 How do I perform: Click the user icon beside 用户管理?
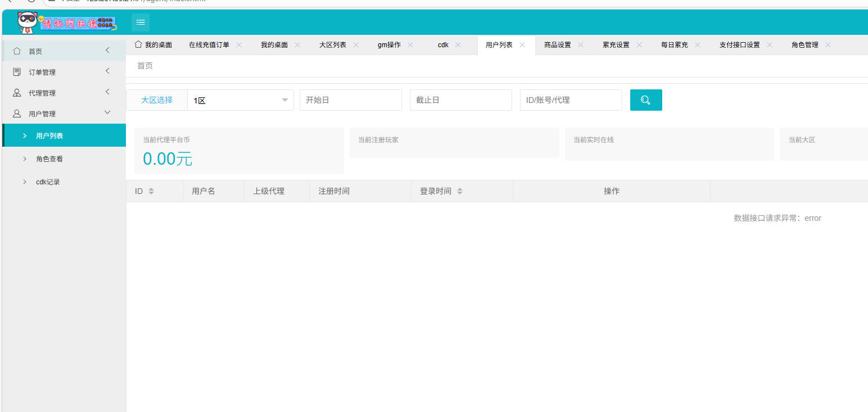click(x=17, y=112)
